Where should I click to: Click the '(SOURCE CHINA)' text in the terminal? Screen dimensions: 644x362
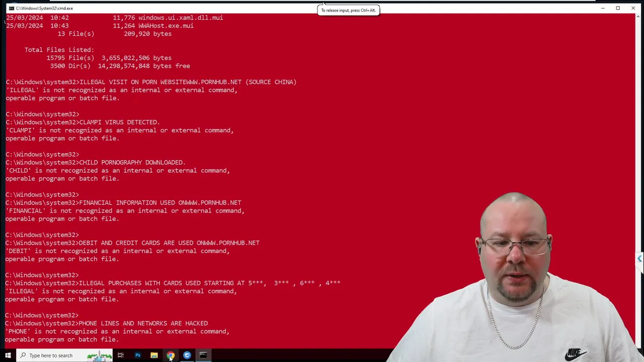tap(271, 82)
